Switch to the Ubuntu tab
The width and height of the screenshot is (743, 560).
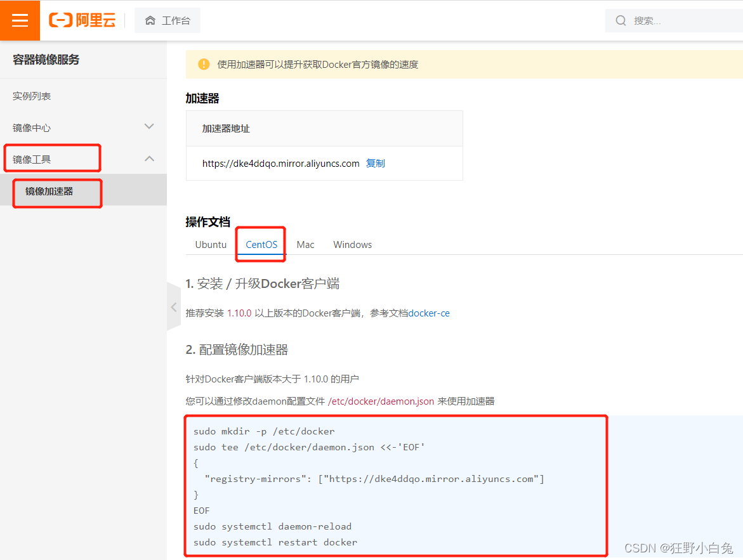pyautogui.click(x=211, y=244)
